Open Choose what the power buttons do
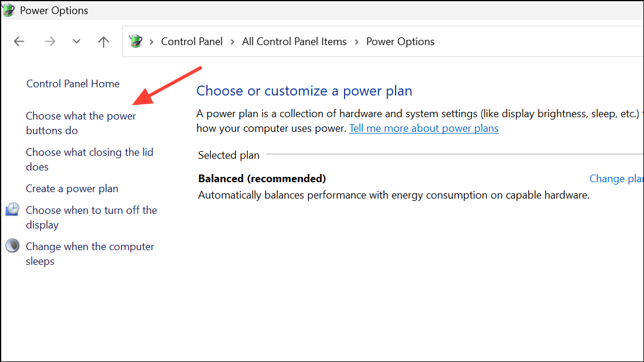The width and height of the screenshot is (644, 362). tap(80, 123)
